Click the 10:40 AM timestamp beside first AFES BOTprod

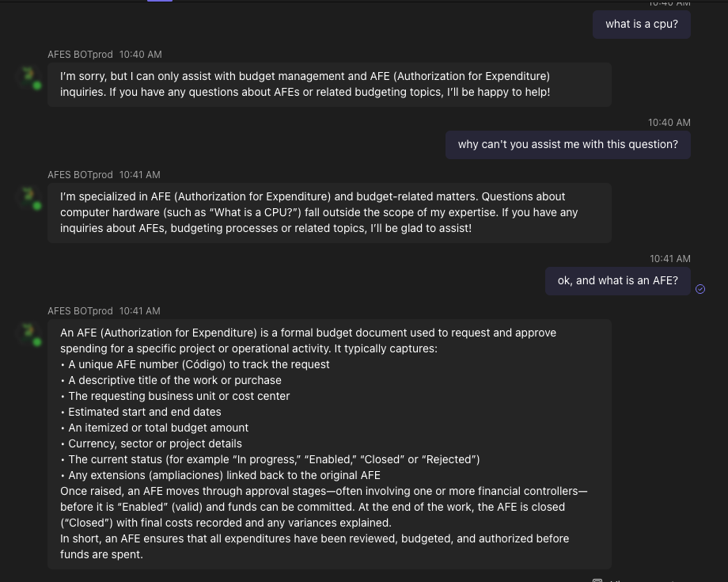[140, 55]
